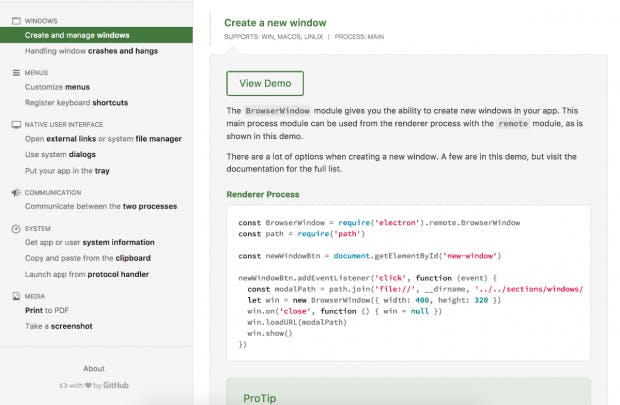Click the remote inline code text

(513, 124)
